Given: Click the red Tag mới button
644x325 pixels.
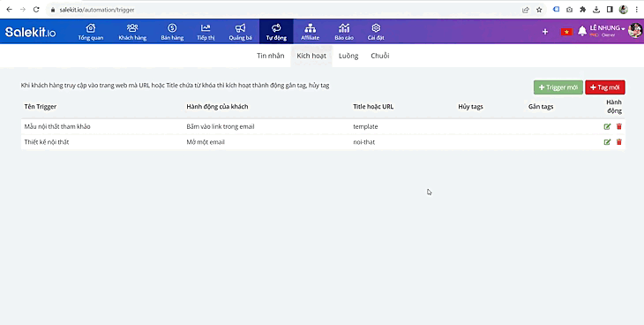Looking at the screenshot, I should [605, 87].
